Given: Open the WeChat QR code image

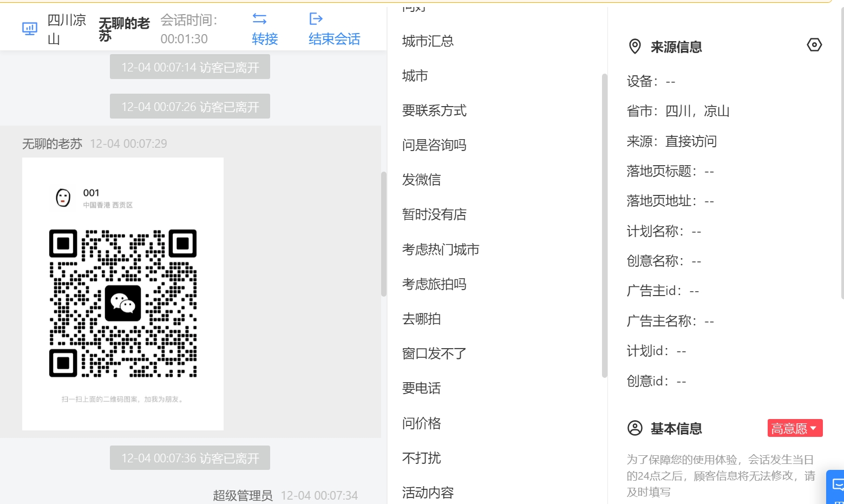Looking at the screenshot, I should pos(123,294).
